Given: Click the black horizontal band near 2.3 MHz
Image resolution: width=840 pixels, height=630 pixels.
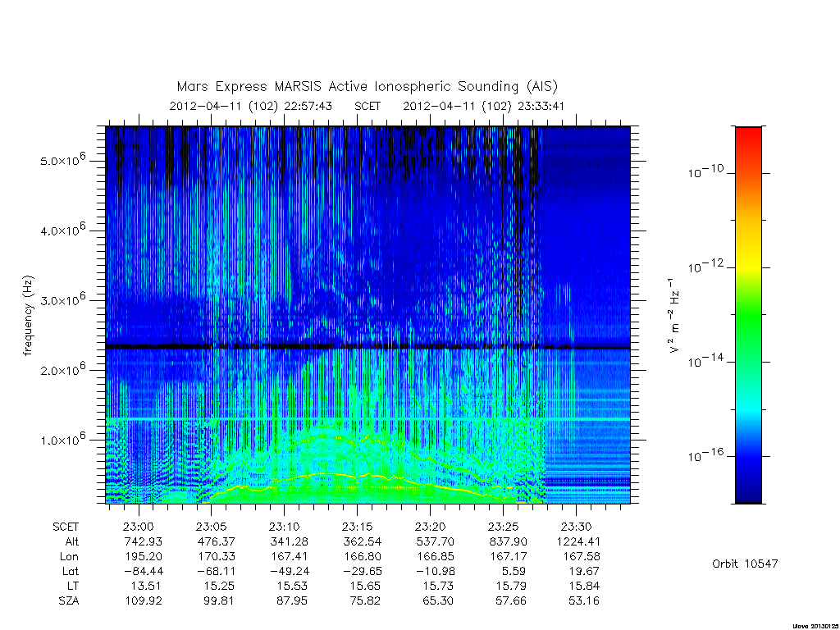Looking at the screenshot, I should (x=367, y=347).
